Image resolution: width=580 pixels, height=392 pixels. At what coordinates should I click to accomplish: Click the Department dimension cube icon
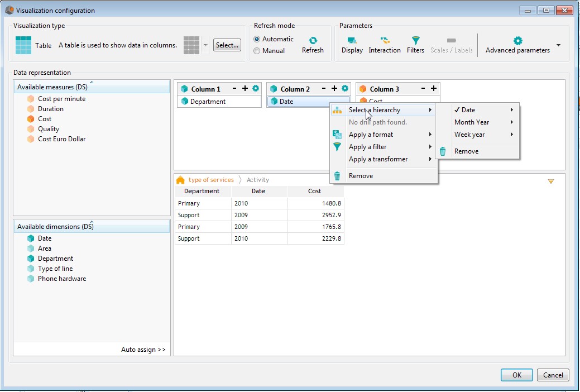(31, 259)
